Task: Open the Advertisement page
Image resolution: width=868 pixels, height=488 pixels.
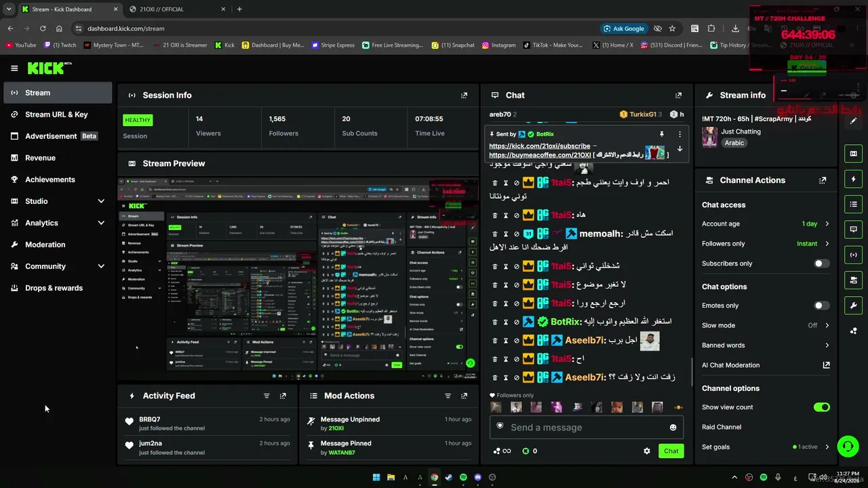Action: [58, 136]
